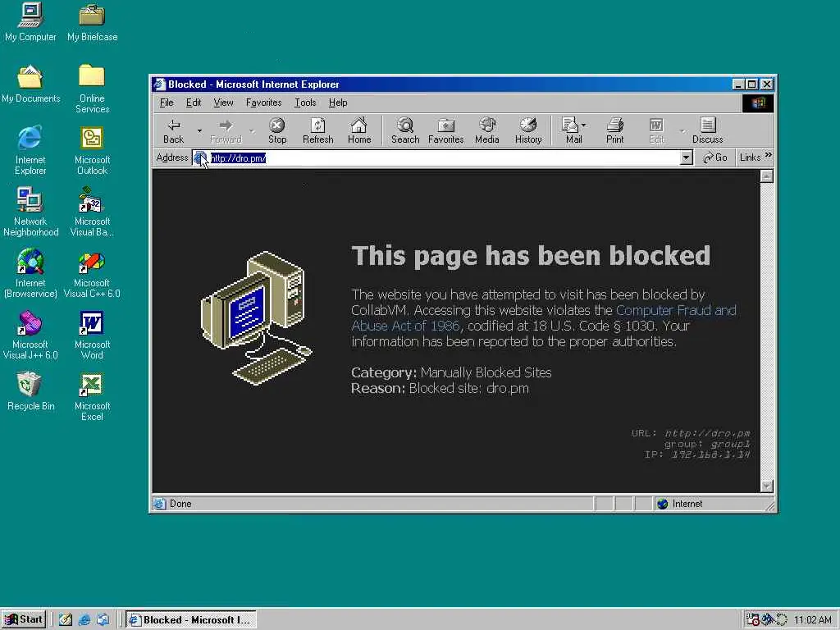Open the Edit menu

194,103
